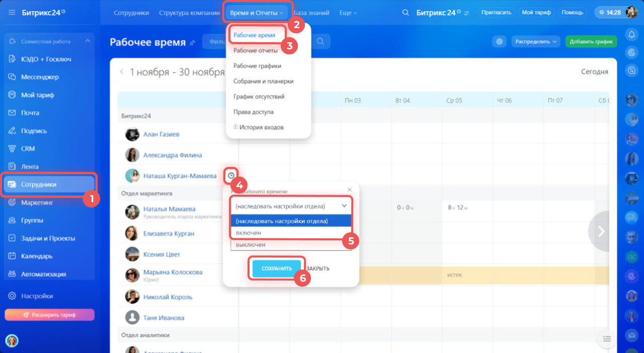644x353 pixels.
Task: Go to previous month with left arrow
Action: tap(121, 72)
